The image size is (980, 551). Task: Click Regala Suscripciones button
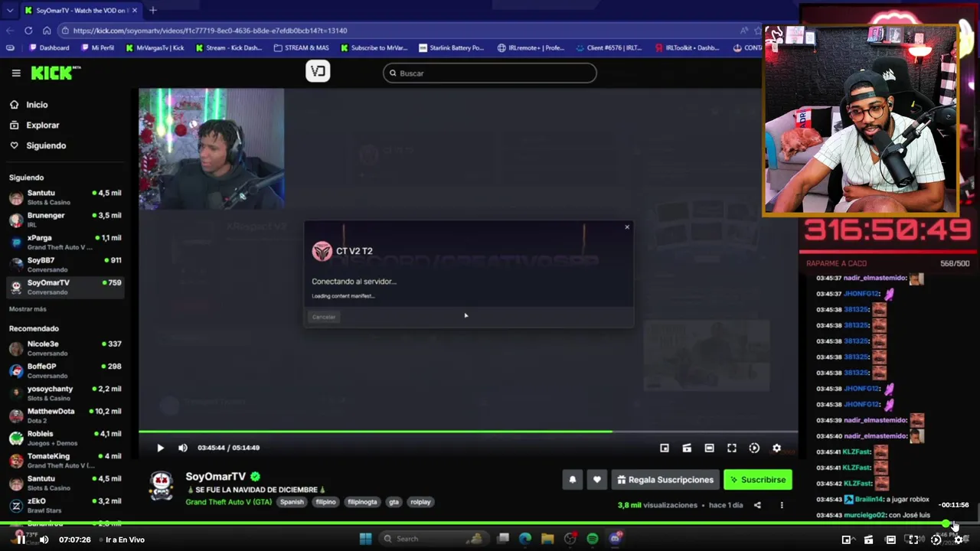point(665,480)
